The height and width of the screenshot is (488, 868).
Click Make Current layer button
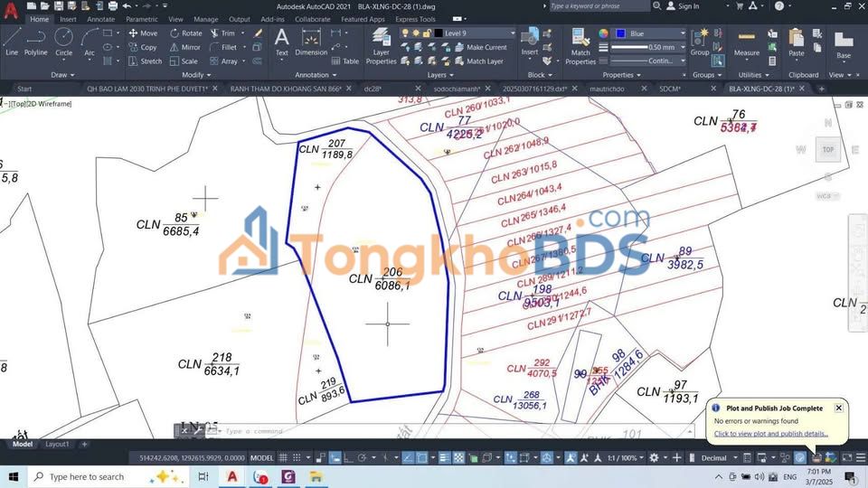[480, 48]
